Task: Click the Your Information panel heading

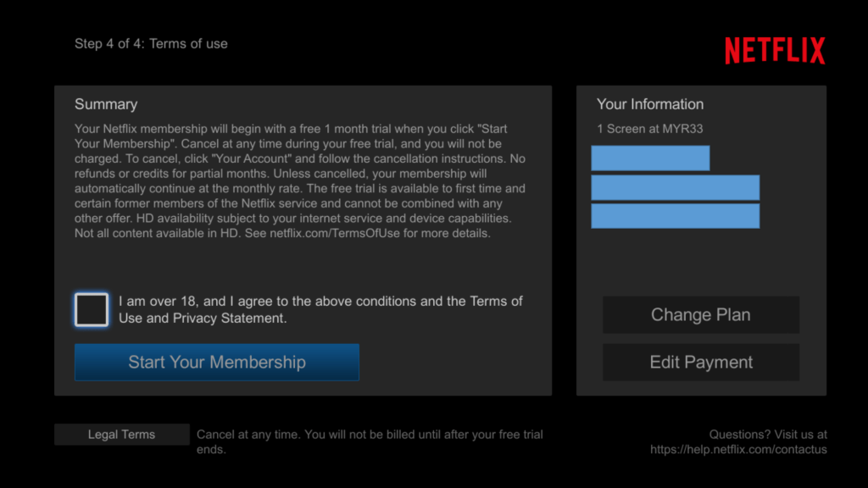Action: coord(649,103)
